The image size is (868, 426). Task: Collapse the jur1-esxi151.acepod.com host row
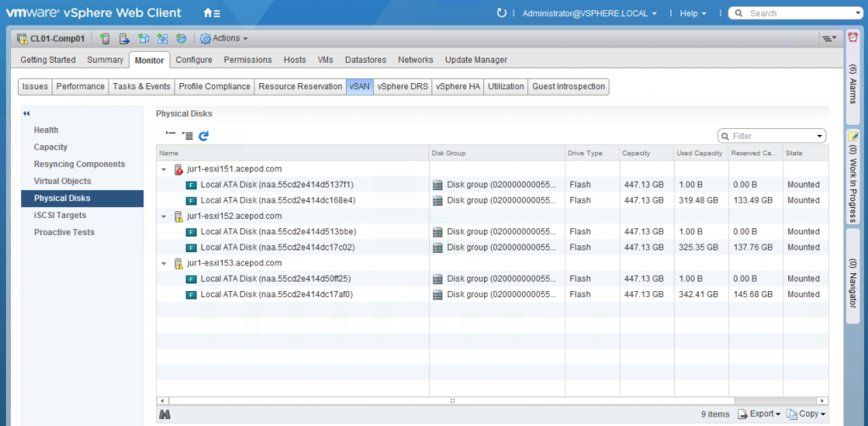pos(164,169)
